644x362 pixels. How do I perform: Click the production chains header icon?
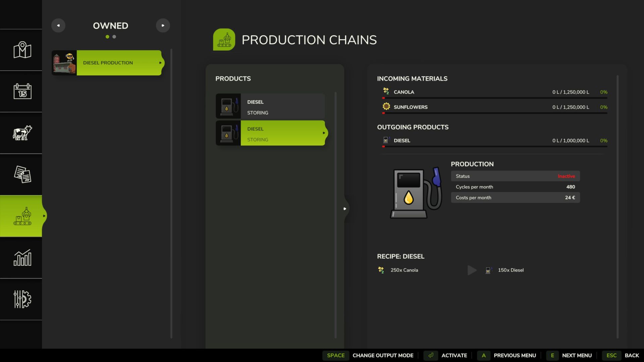[x=224, y=40]
